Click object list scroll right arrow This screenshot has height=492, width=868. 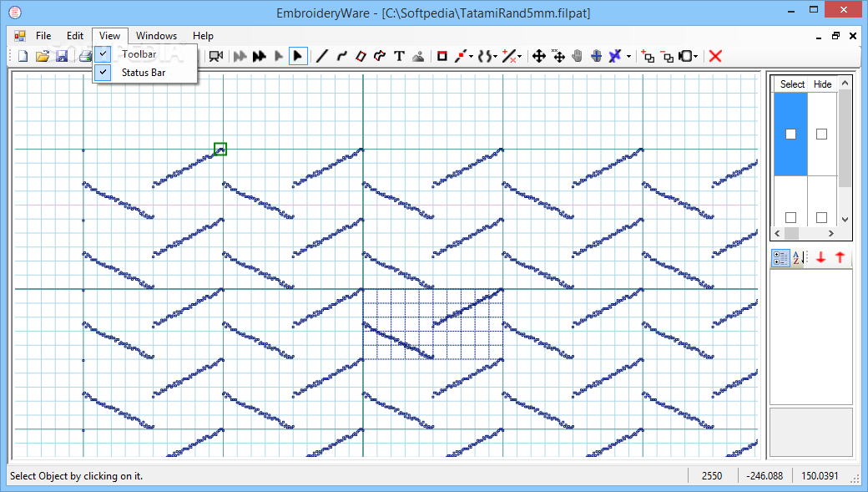tap(831, 233)
